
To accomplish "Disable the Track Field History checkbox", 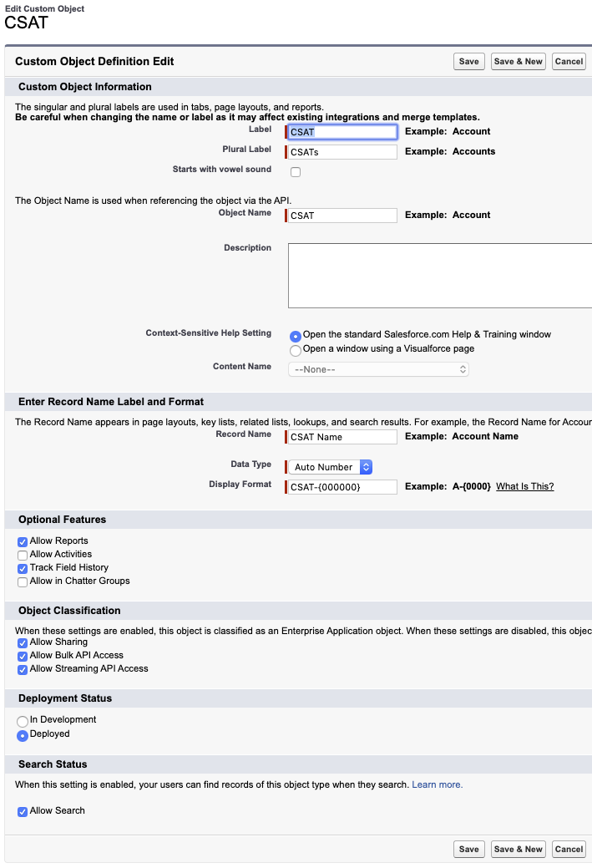I will (23, 568).
